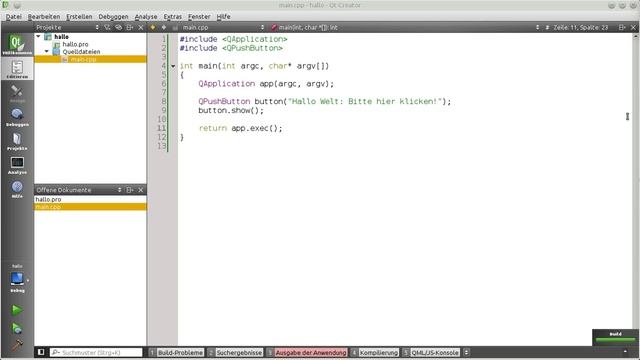Toggle the synchronize with editor link icon
Screen dimensions: 640x360
(x=118, y=27)
